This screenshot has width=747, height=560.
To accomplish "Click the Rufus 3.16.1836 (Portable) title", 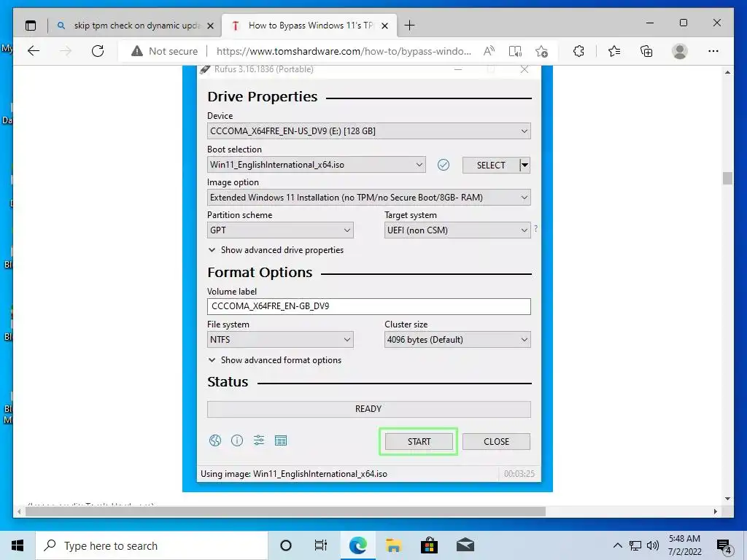I will (264, 69).
